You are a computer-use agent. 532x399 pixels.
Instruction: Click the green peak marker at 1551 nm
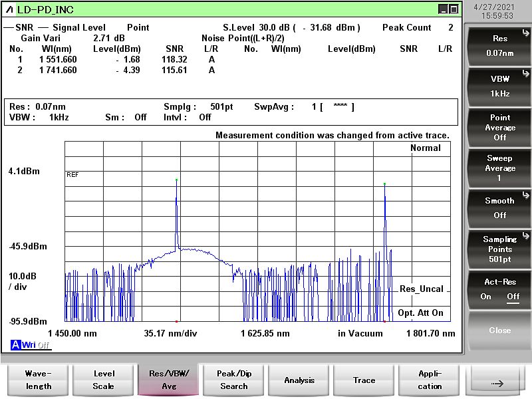pos(176,180)
